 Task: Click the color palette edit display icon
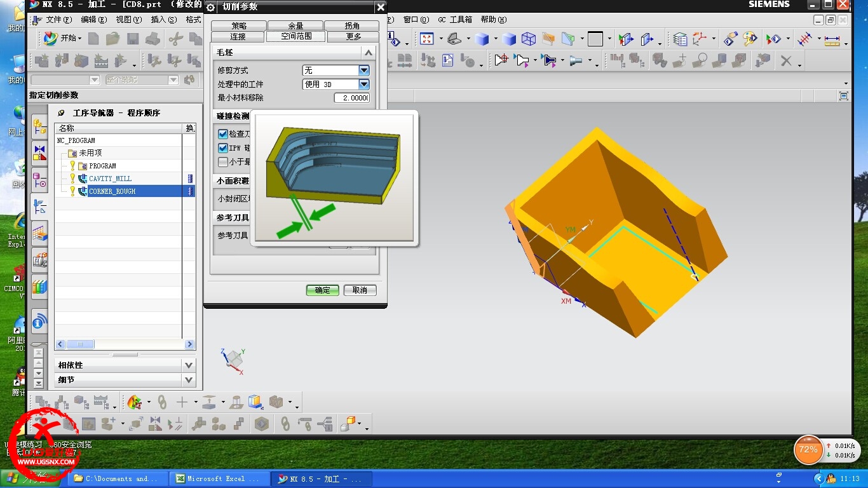[750, 39]
